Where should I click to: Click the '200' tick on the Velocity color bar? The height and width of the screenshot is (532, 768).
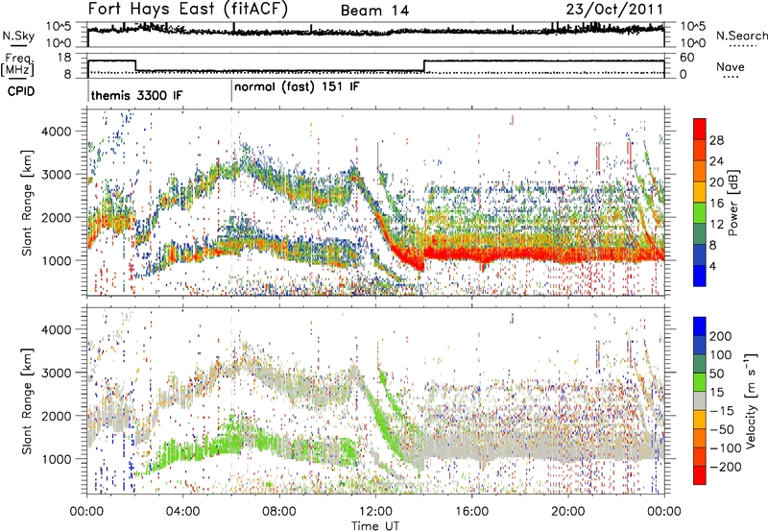tap(721, 336)
